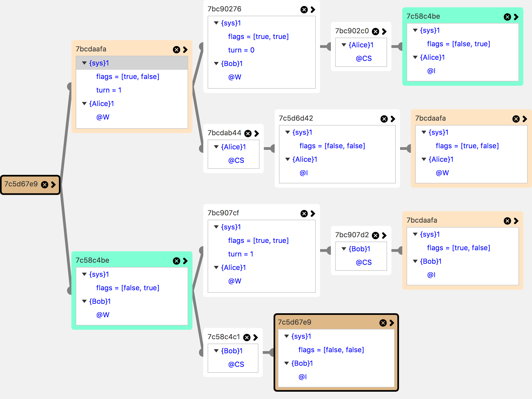Close the 7c58c4be node containing {Bob}1
The width and height of the screenshot is (532, 399).
177,261
